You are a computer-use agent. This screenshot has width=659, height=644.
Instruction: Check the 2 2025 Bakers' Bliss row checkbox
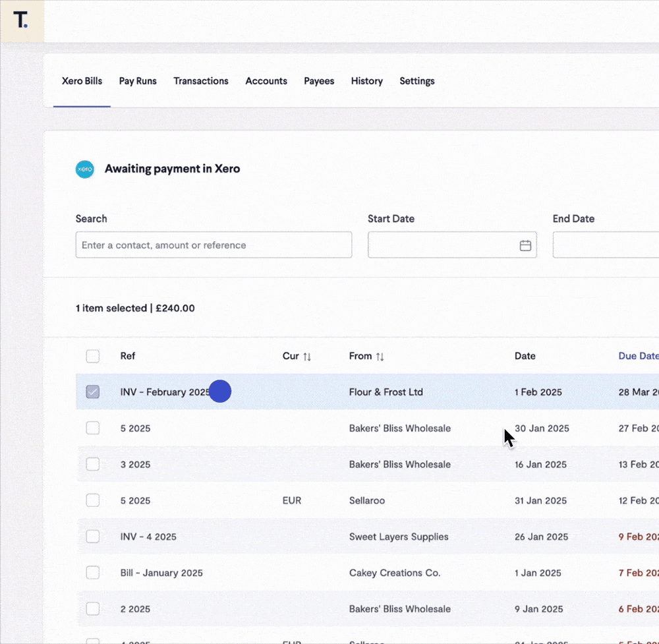point(93,608)
